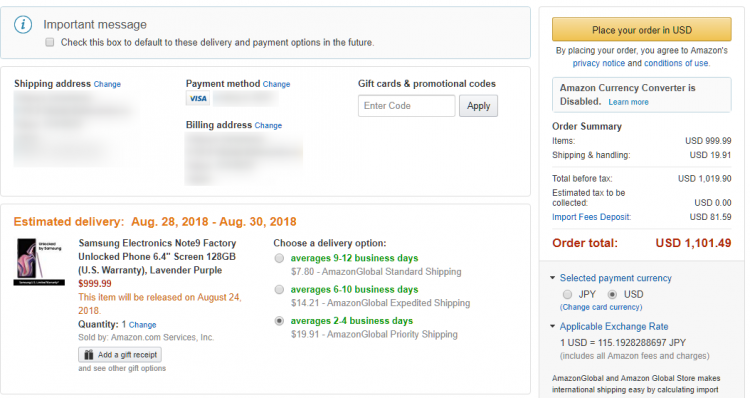The height and width of the screenshot is (398, 750).
Task: Select AmazonGlobal Expedited Shipping radio option
Action: [279, 289]
